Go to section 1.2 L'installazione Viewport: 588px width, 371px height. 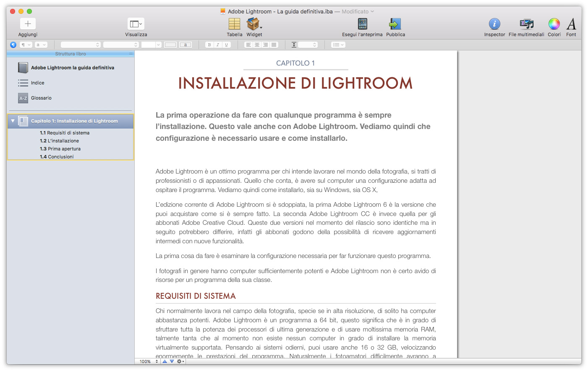click(59, 141)
